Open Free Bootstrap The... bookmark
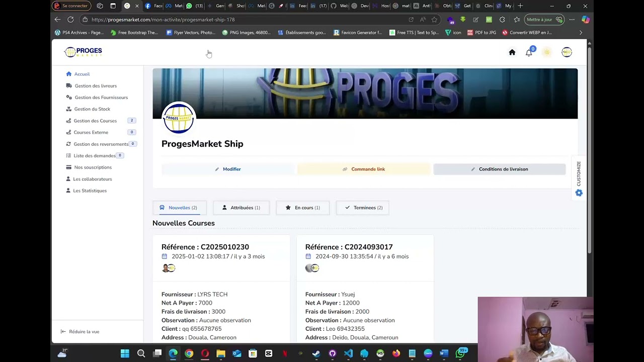Viewport: 644px width, 362px height. tap(134, 33)
